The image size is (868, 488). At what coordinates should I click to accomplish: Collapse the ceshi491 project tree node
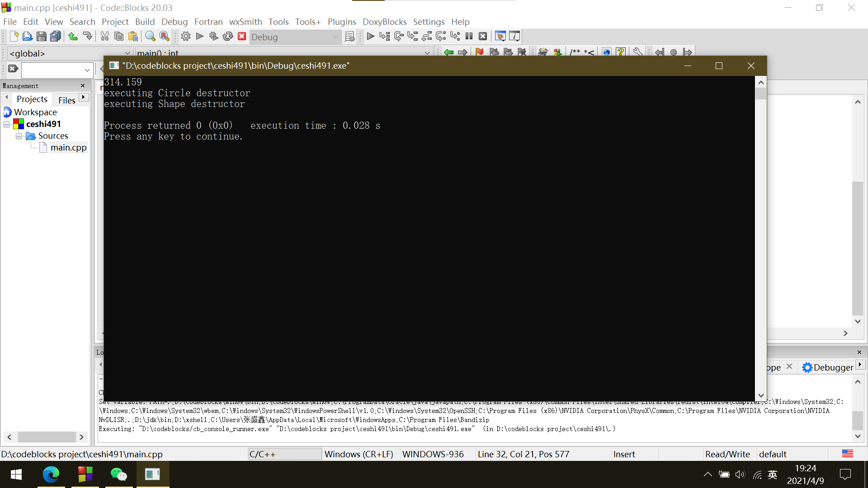pos(7,124)
